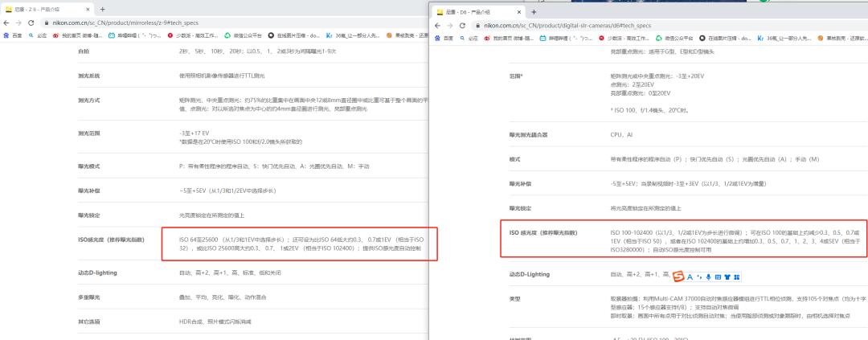Go back in the left Z 9 browser window

6,23
